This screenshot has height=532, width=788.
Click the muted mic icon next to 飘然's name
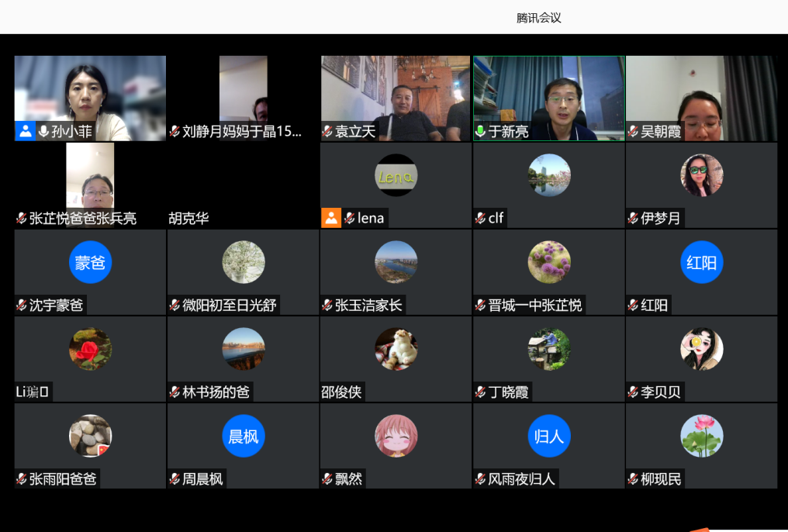click(x=327, y=478)
